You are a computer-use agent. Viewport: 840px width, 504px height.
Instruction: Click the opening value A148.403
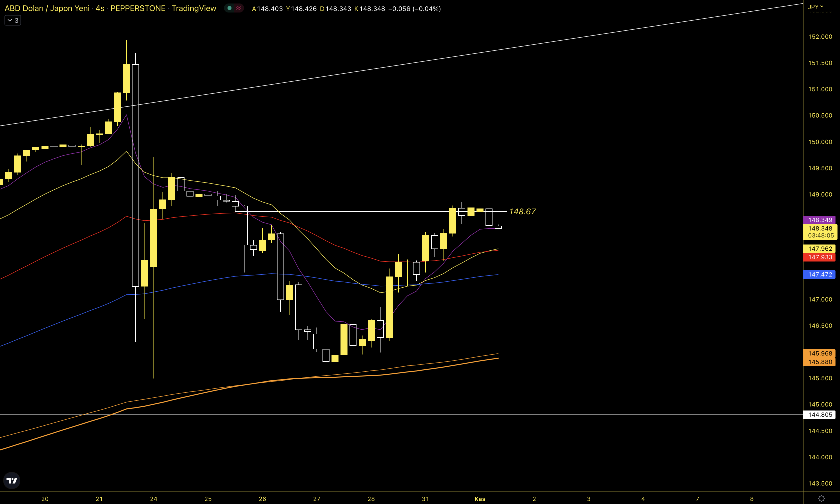[267, 9]
